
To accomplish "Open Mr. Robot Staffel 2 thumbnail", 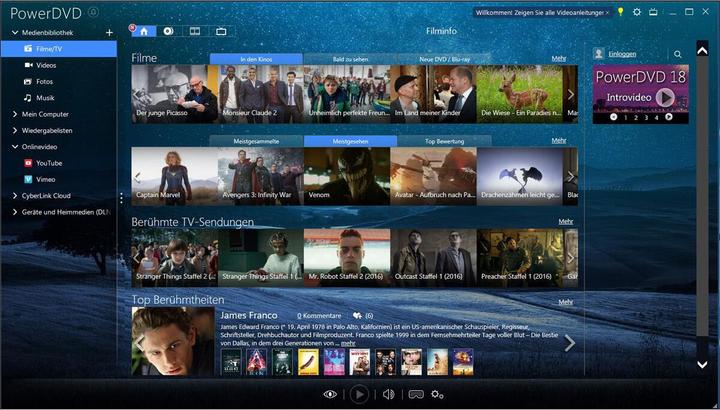I will pos(347,258).
